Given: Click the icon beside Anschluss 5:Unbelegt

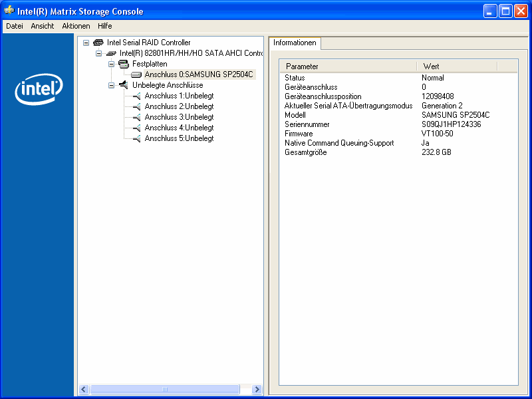Looking at the screenshot, I should click(137, 138).
